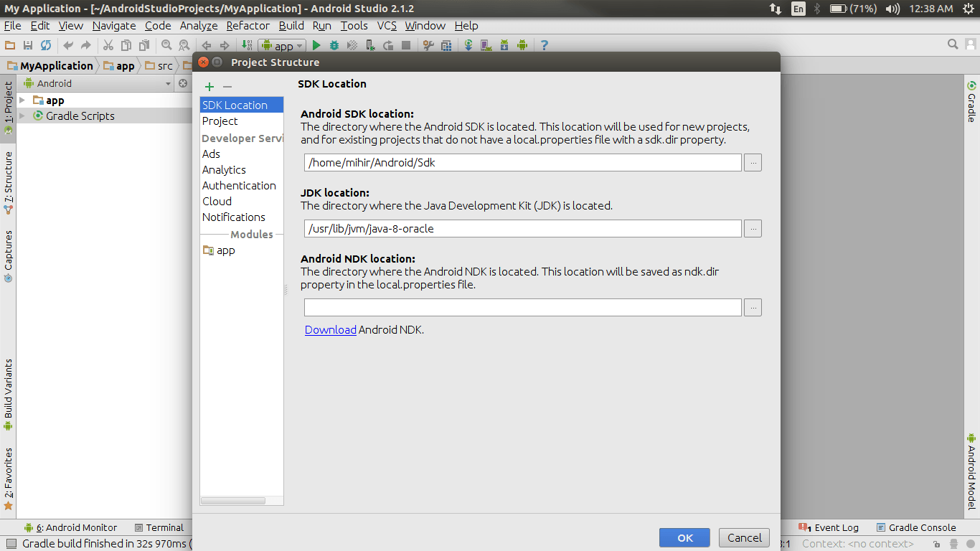Click the search magnifier at top right
The image size is (980, 551).
953,44
